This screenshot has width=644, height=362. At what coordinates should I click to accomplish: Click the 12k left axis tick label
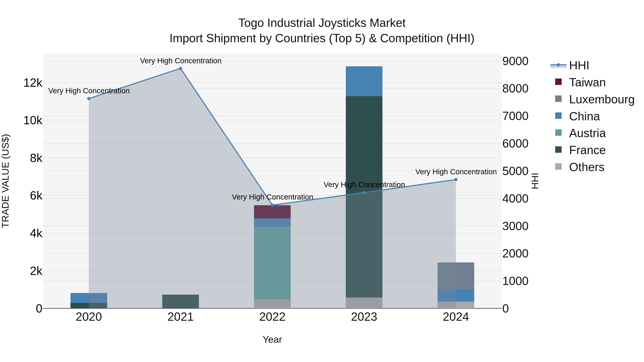click(33, 83)
